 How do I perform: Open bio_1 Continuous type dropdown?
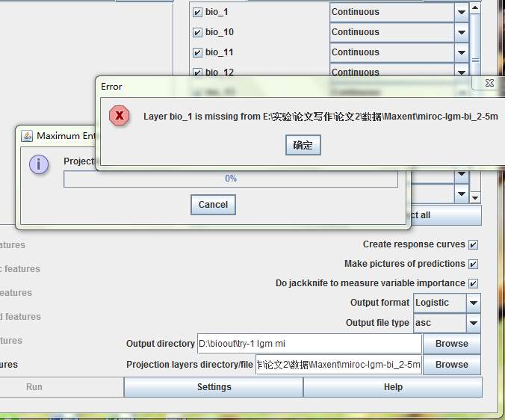pyautogui.click(x=462, y=12)
